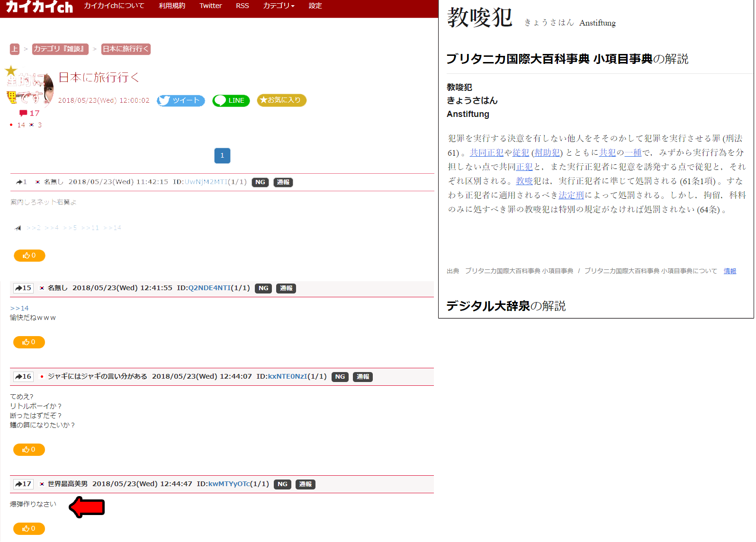Like post 15 with thumbs-up button
The height and width of the screenshot is (542, 756).
[x=29, y=342]
